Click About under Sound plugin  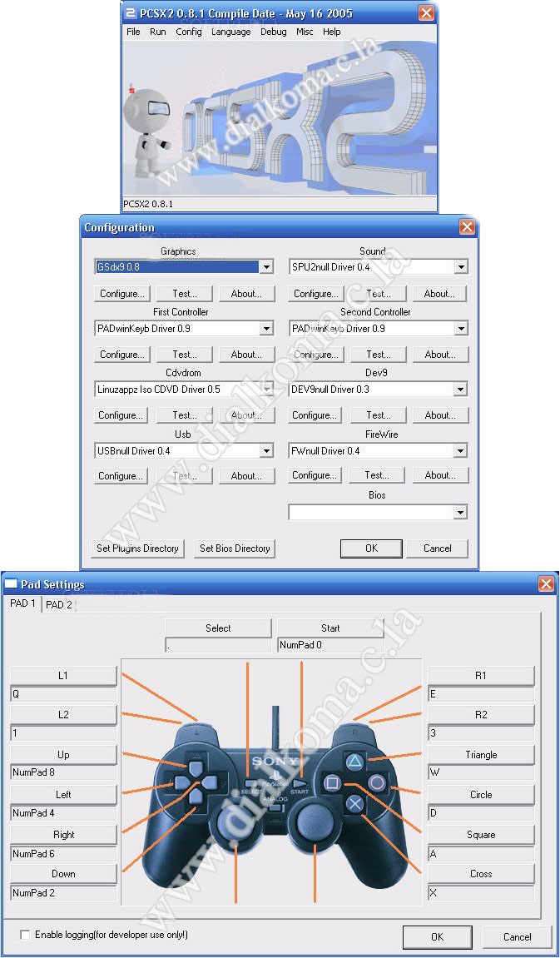coord(439,294)
